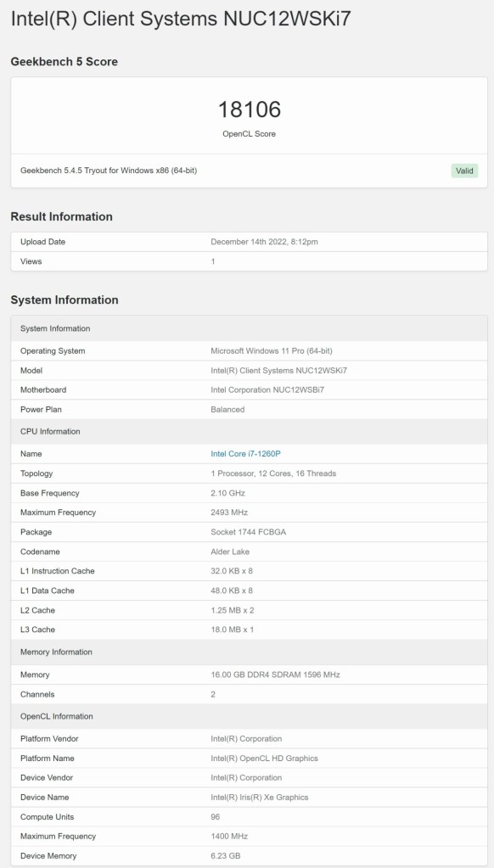Click the 'Geekbench 5 Score' heading

[65, 62]
